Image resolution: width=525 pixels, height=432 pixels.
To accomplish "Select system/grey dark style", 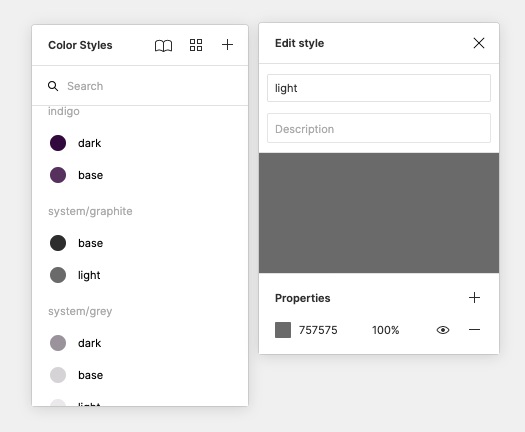I will tap(140, 343).
